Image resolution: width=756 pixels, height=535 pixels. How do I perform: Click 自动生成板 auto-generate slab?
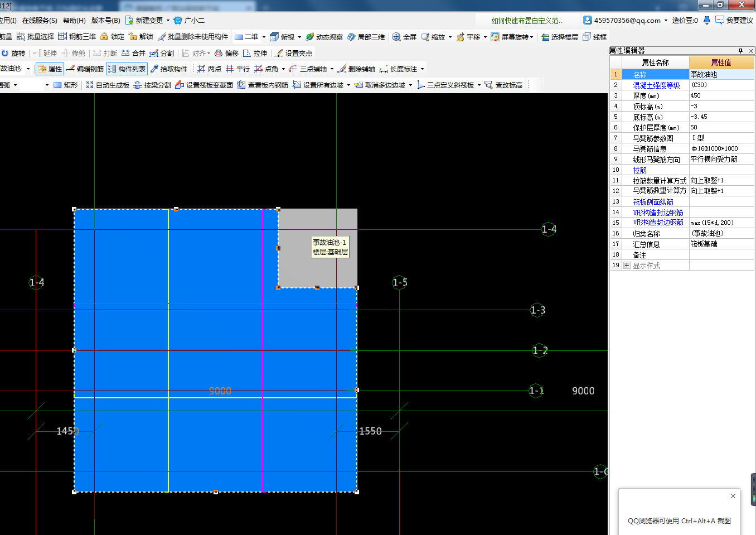click(x=108, y=85)
